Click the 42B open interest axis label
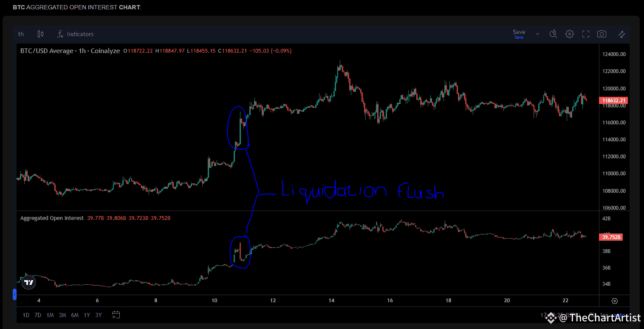The width and height of the screenshot is (644, 329). coord(606,219)
